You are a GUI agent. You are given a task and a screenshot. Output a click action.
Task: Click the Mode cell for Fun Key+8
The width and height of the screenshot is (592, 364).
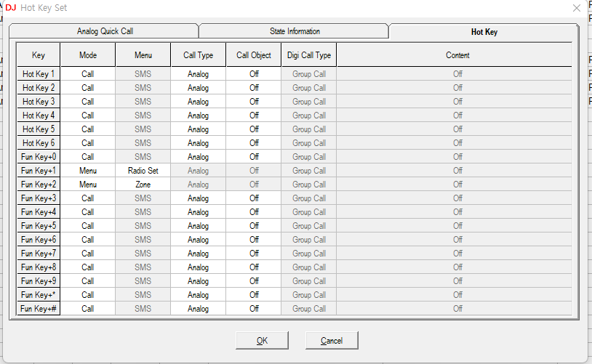point(88,267)
